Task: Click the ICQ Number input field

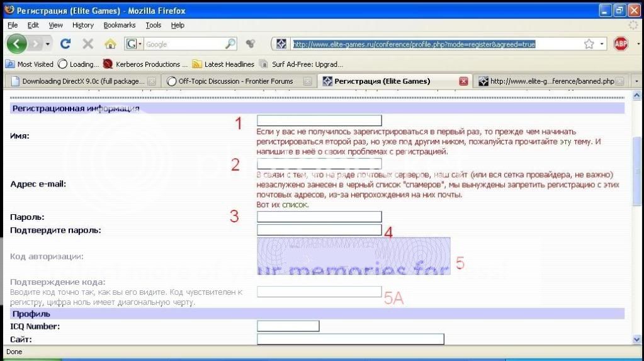Action: [x=288, y=326]
